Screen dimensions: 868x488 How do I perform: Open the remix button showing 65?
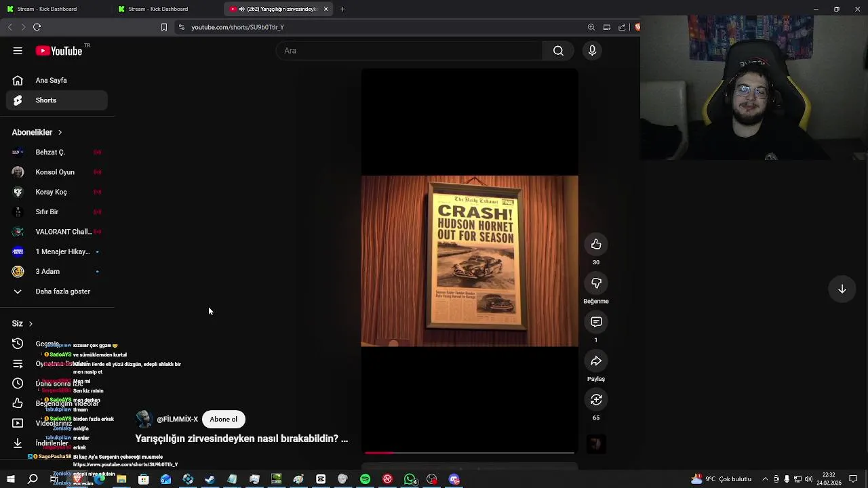tap(596, 400)
